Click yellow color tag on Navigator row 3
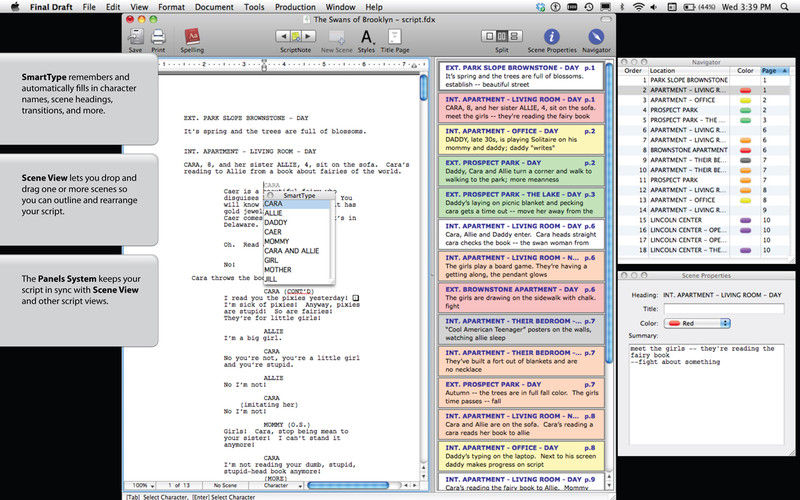 point(745,100)
